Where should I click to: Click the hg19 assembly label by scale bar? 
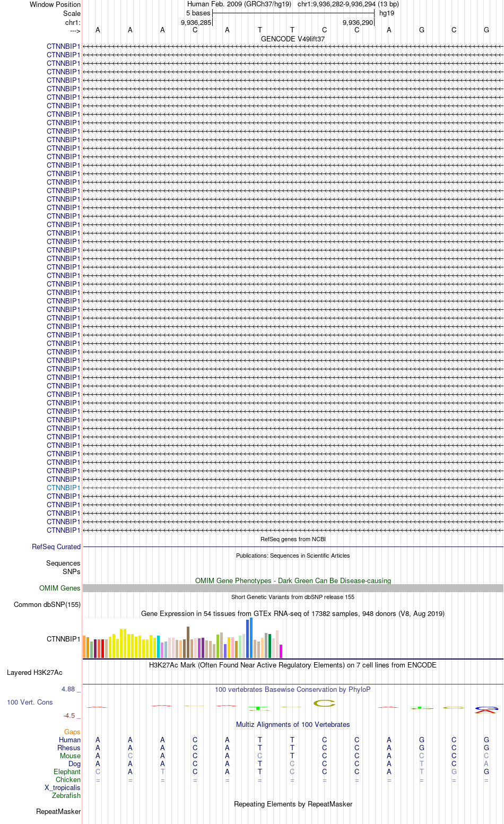(x=387, y=13)
